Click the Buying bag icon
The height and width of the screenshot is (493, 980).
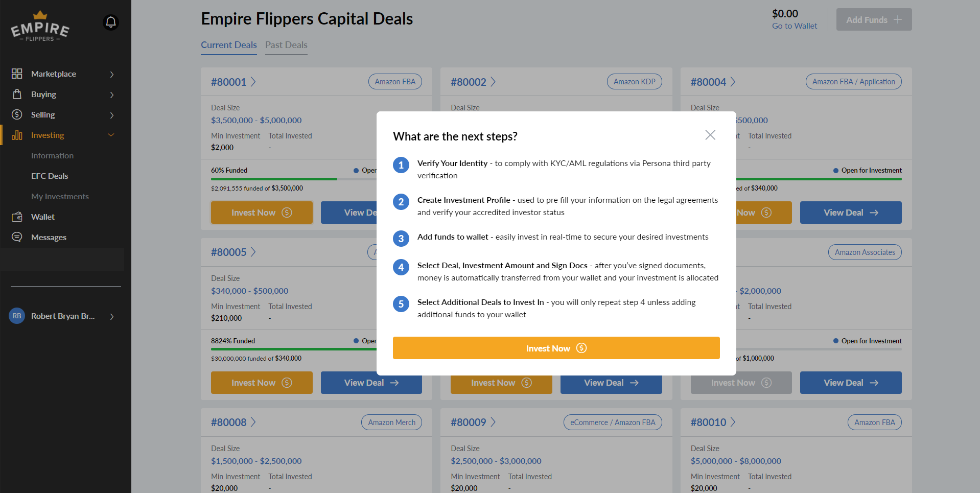pyautogui.click(x=17, y=94)
